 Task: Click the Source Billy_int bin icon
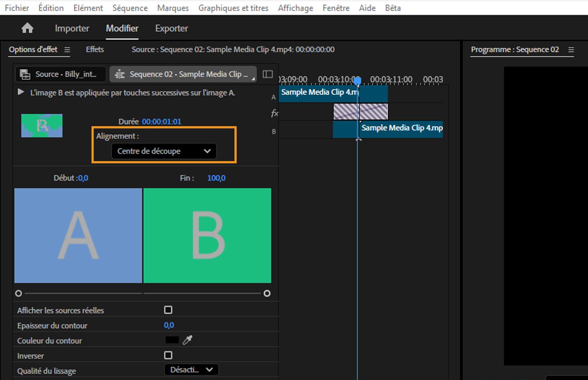click(x=25, y=74)
